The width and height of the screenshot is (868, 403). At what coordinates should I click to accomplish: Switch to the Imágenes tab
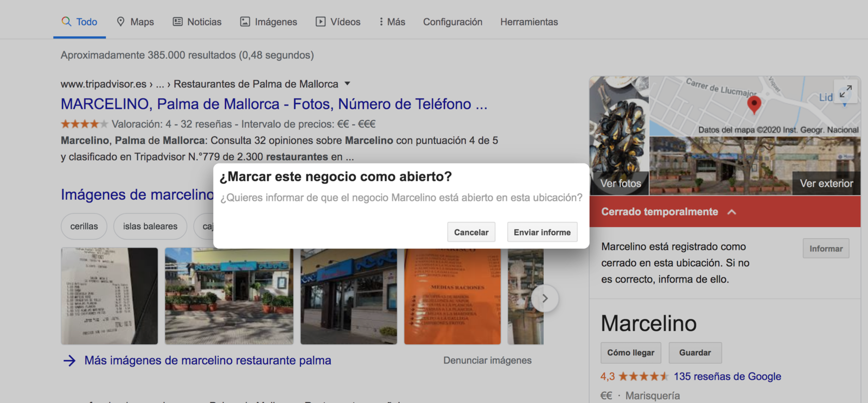click(269, 22)
